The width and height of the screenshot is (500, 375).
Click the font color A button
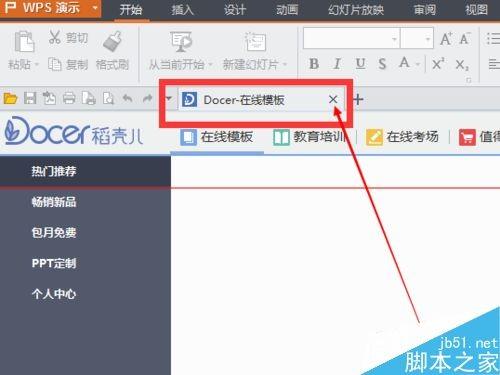pos(404,63)
